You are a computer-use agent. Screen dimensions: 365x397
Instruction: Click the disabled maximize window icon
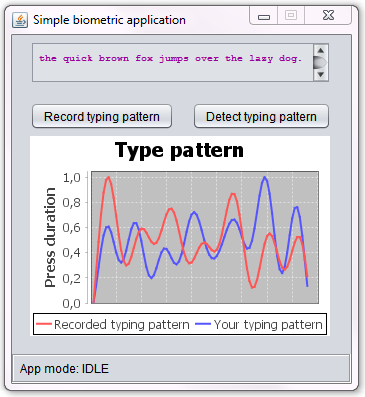[291, 15]
